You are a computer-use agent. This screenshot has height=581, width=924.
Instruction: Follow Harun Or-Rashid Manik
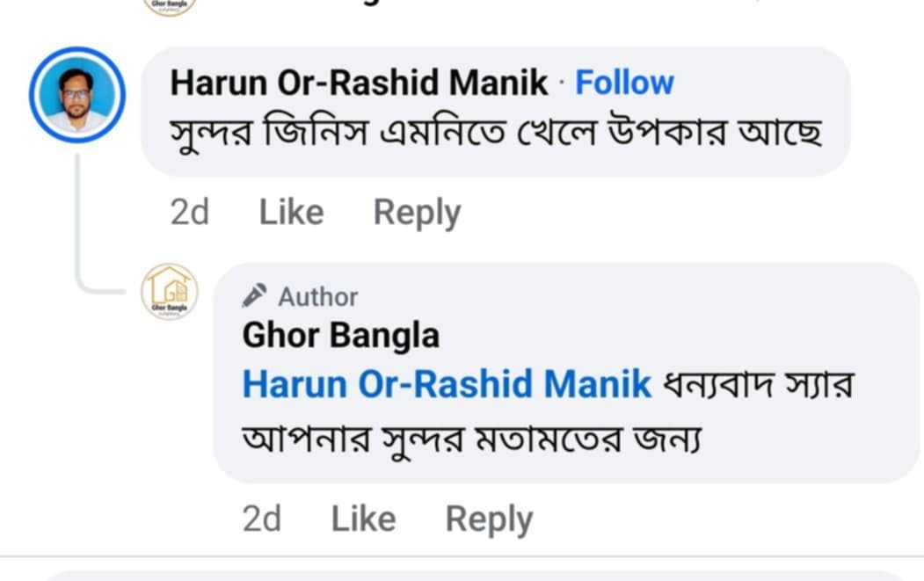[624, 84]
